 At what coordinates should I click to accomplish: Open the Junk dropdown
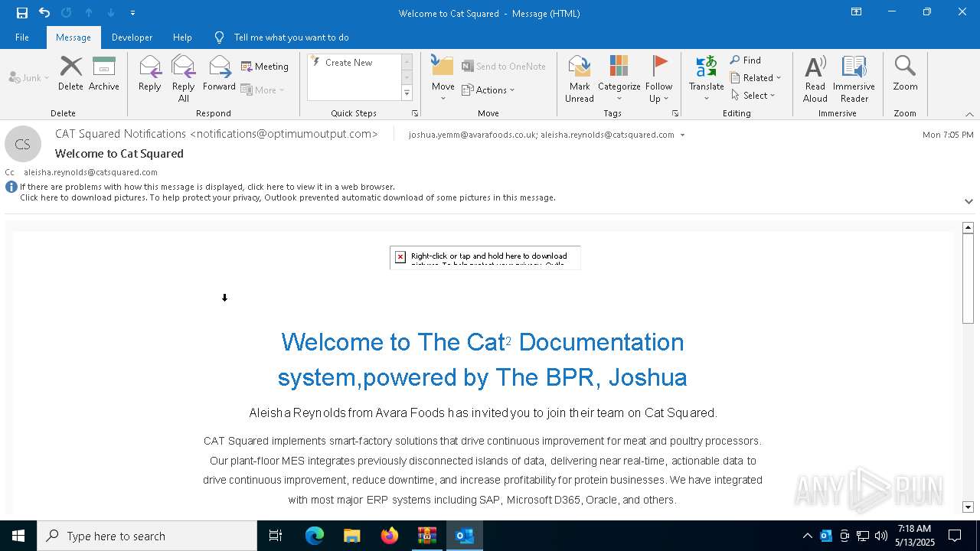[x=29, y=77]
